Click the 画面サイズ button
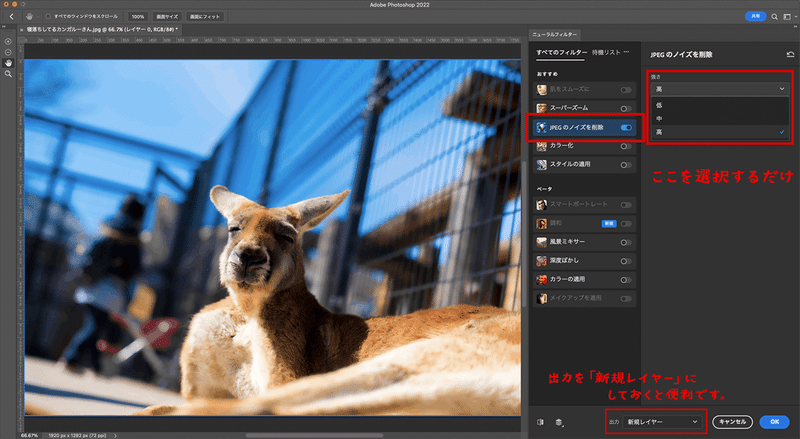800x439 pixels. [167, 16]
